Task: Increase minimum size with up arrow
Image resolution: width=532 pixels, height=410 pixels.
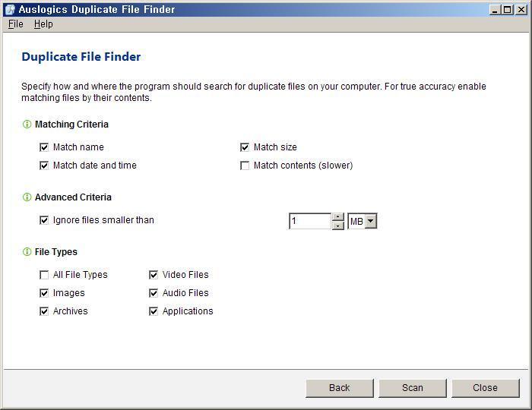Action: click(x=338, y=217)
